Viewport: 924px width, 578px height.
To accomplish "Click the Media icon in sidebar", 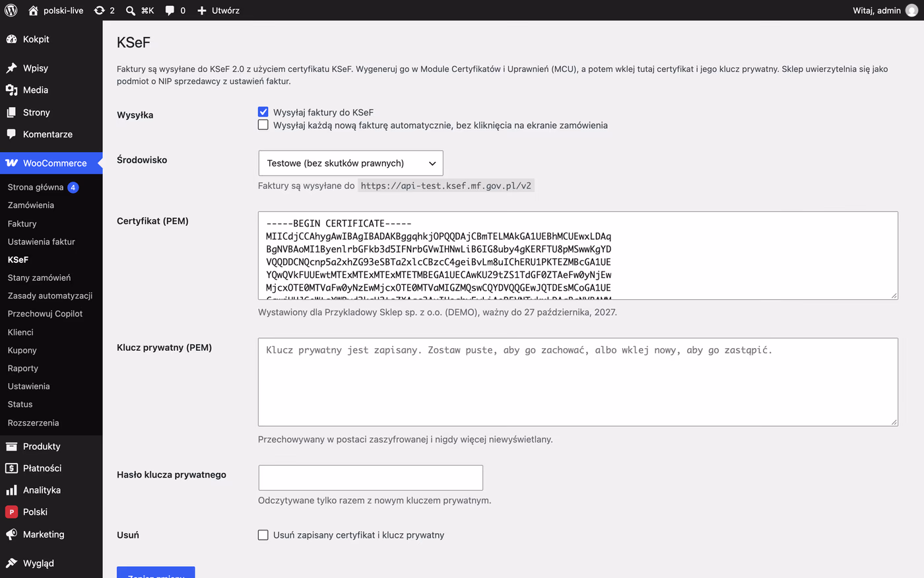I will pyautogui.click(x=11, y=90).
